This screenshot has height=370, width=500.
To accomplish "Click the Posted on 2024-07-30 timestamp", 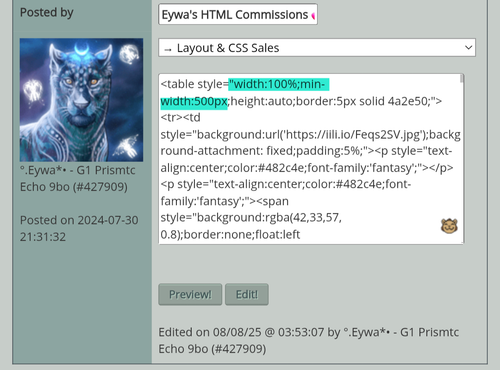I will point(79,229).
